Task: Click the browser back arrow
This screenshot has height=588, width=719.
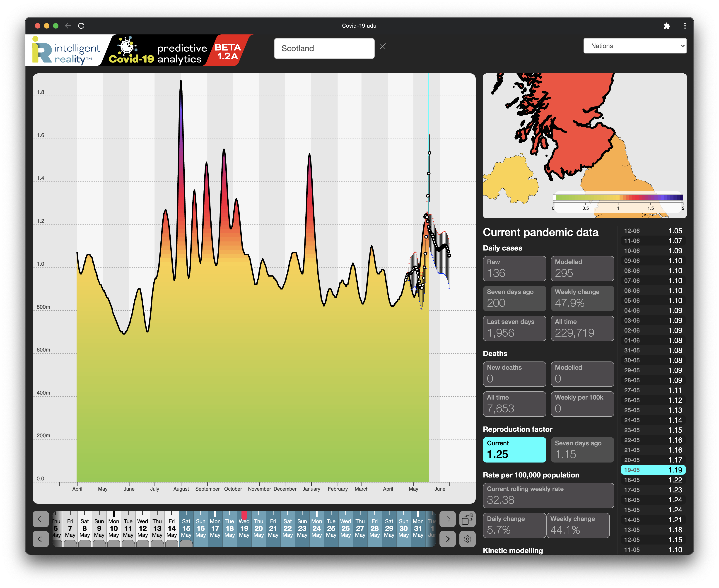Action: [x=68, y=26]
